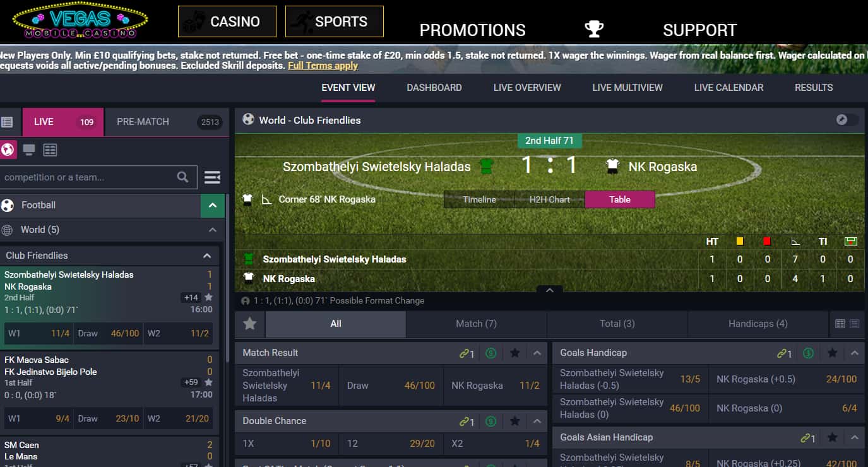Viewport: 868px width, 467px height.
Task: Collapse the World (5) group
Action: click(x=213, y=230)
